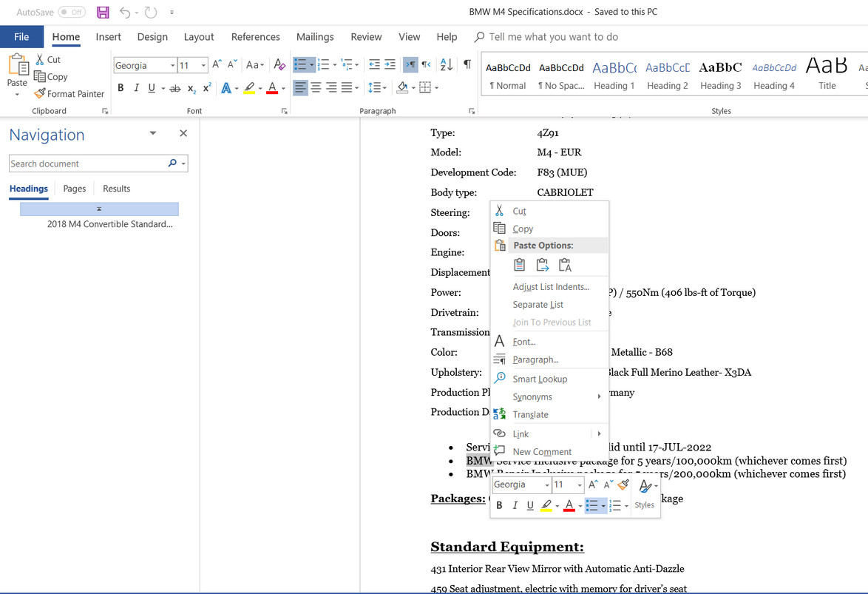The height and width of the screenshot is (594, 868).
Task: Toggle Bold in the ribbon
Action: tap(121, 87)
